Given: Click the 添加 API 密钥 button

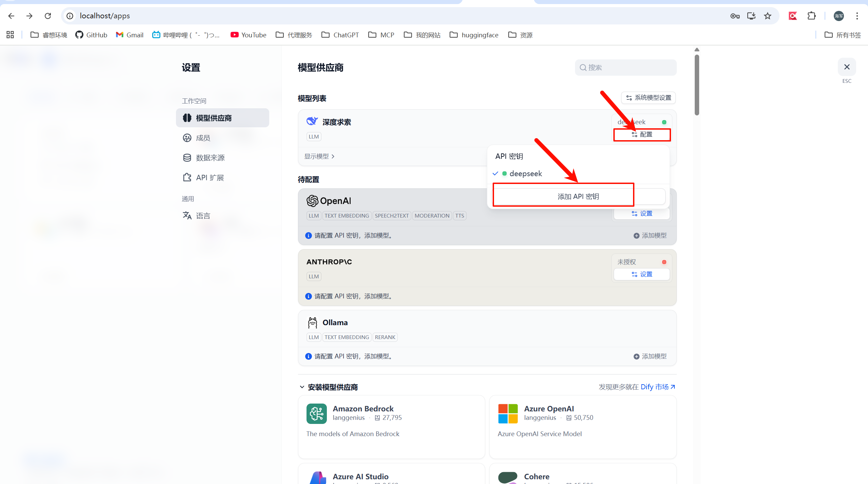Looking at the screenshot, I should (578, 197).
